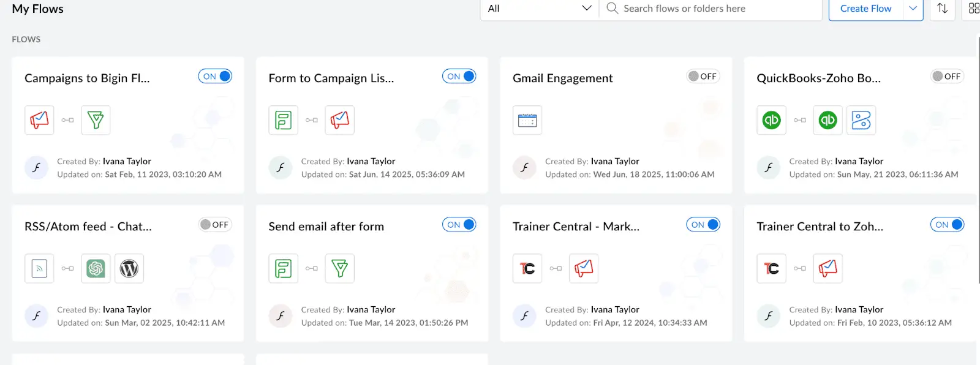Click the My Flows heading
Viewport: 980px width, 365px height.
[x=37, y=9]
